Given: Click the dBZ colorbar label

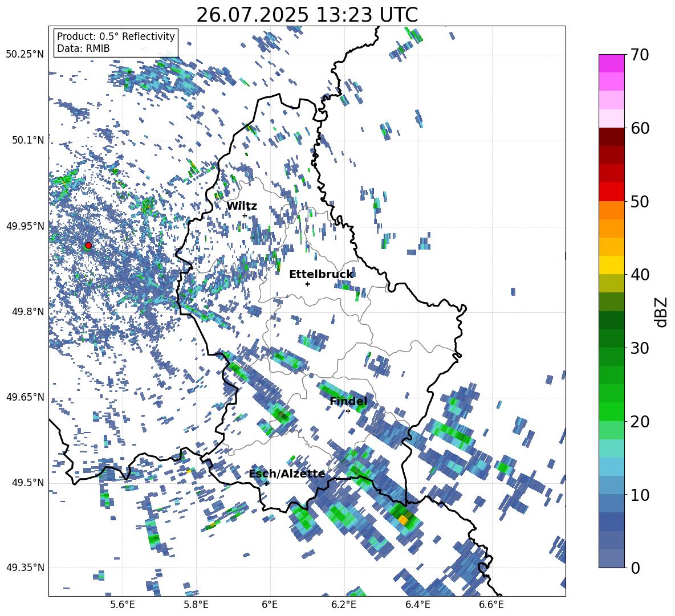Looking at the screenshot, I should tap(661, 312).
